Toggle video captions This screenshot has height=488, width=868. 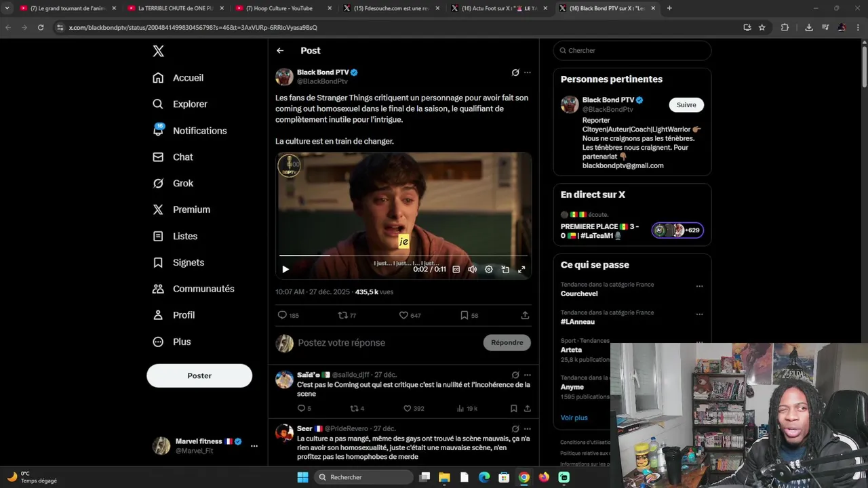pyautogui.click(x=456, y=269)
